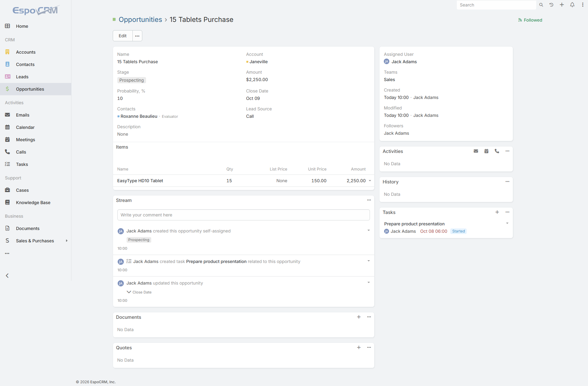Add a quote with plus icon

[x=359, y=347]
